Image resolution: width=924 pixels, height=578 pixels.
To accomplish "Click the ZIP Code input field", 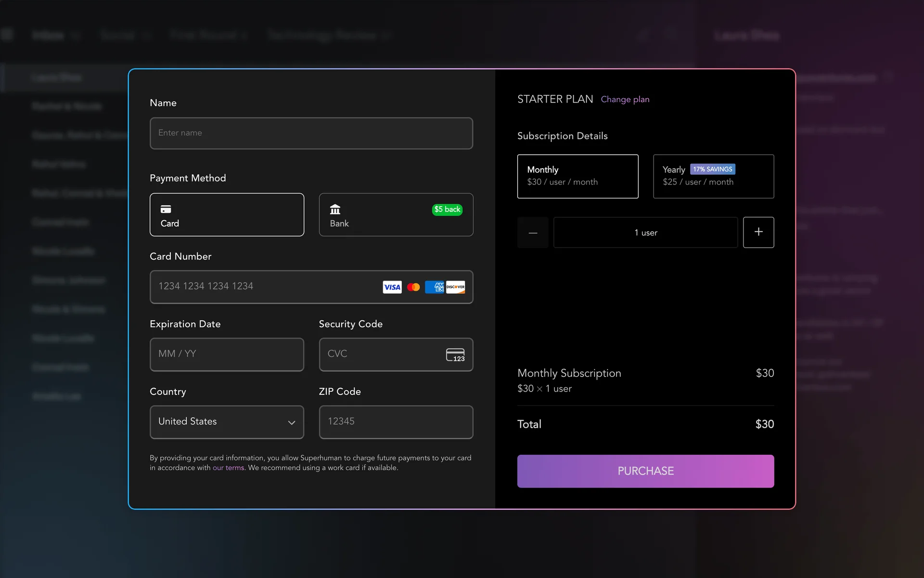I will pyautogui.click(x=396, y=422).
